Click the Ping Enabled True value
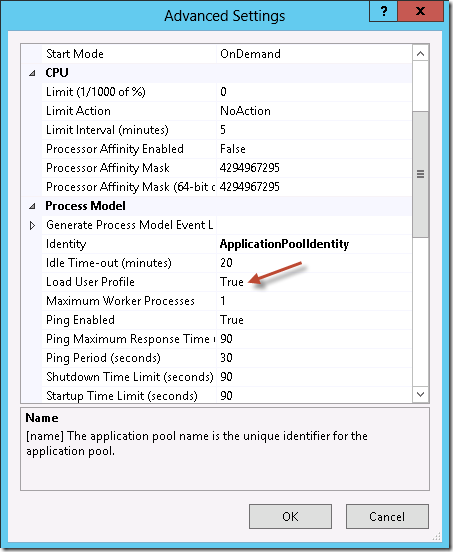This screenshot has width=453, height=552. point(232,320)
